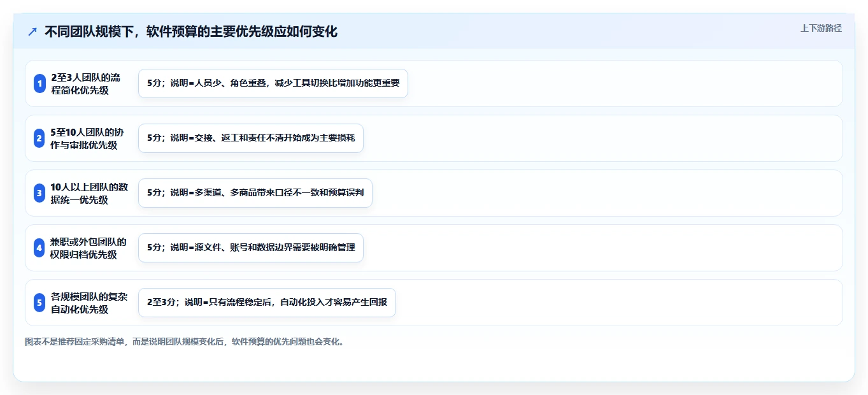Click the arrow icon beside the chart title
This screenshot has height=395, width=868.
tap(32, 31)
